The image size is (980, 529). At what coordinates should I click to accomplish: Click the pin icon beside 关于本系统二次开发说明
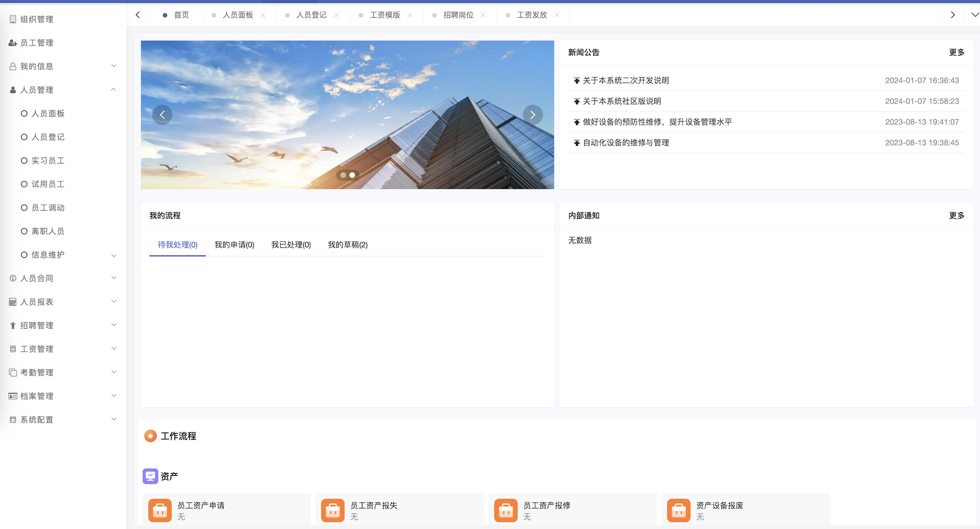(577, 80)
